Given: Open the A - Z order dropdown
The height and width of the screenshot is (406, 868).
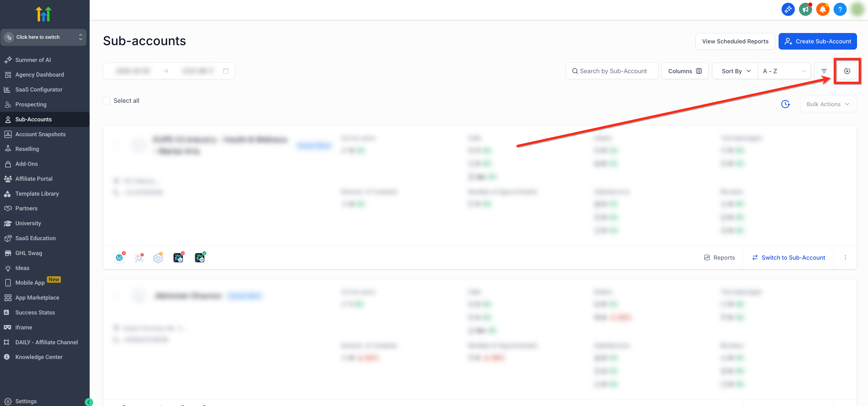Looking at the screenshot, I should point(784,71).
